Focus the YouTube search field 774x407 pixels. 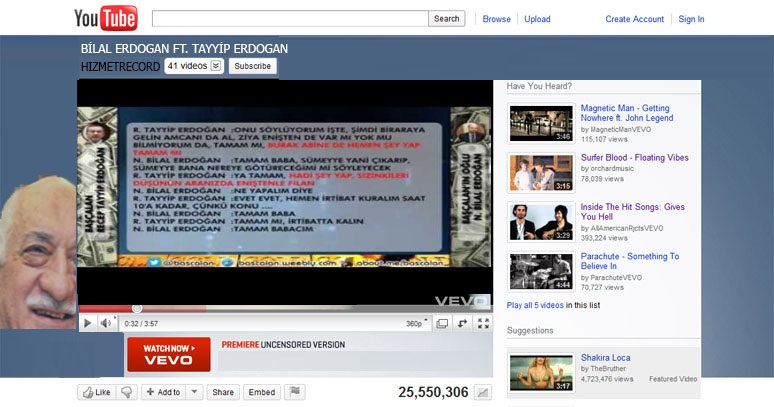(290, 19)
